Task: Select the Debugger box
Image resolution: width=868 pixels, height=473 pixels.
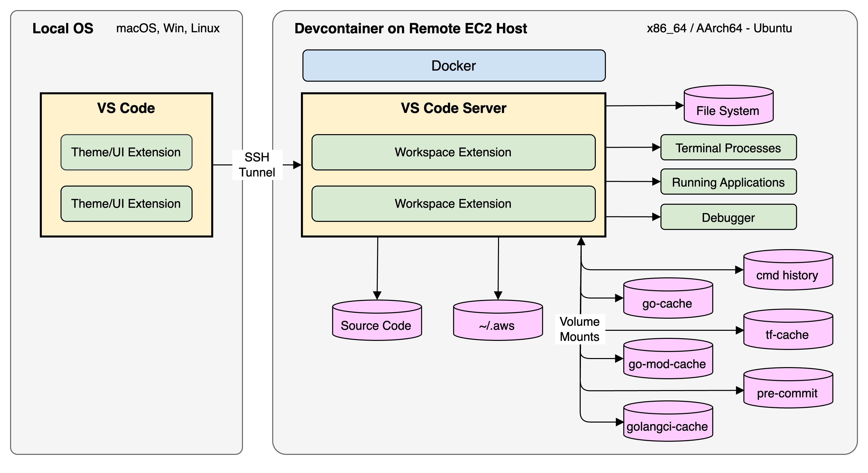Action: [x=728, y=217]
